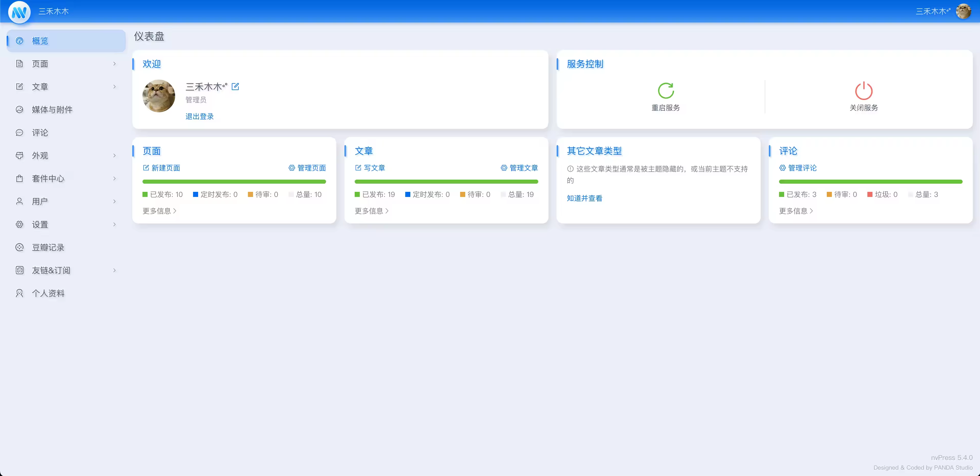This screenshot has height=476, width=980.
Task: Open 评论 sidebar menu item
Action: 66,132
